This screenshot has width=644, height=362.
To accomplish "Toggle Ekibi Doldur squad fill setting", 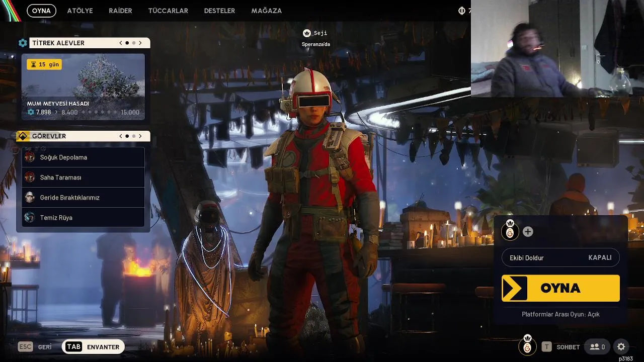I will [x=560, y=257].
